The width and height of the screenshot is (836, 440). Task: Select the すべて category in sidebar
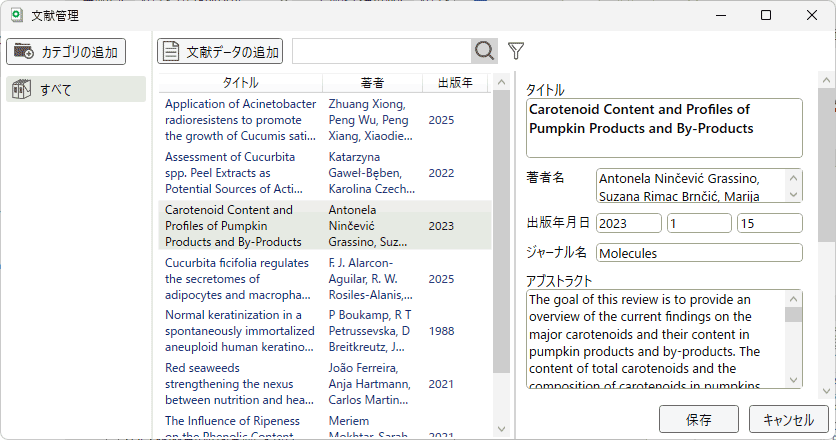tap(77, 90)
